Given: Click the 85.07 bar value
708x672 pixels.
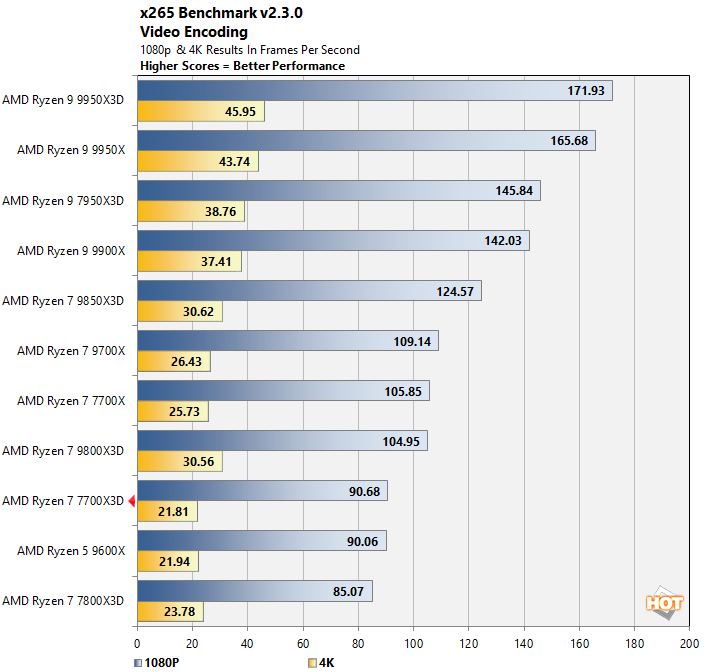Looking at the screenshot, I should tap(348, 592).
